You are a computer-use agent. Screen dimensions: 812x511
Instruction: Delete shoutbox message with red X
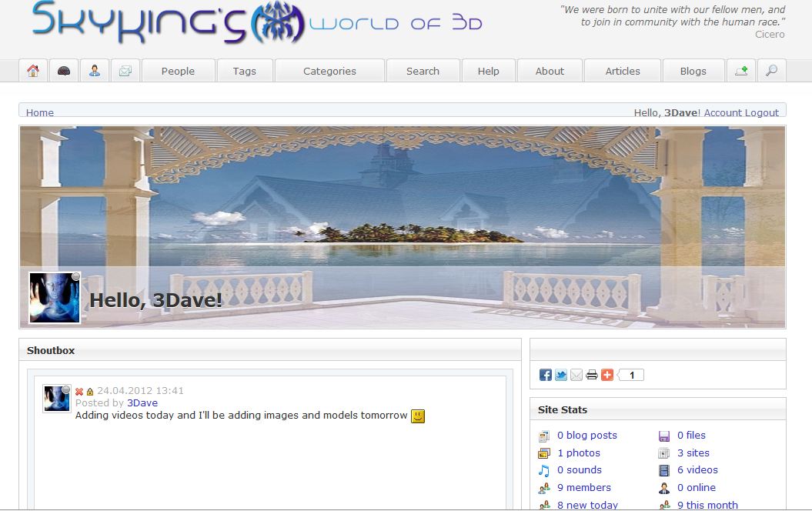click(79, 392)
